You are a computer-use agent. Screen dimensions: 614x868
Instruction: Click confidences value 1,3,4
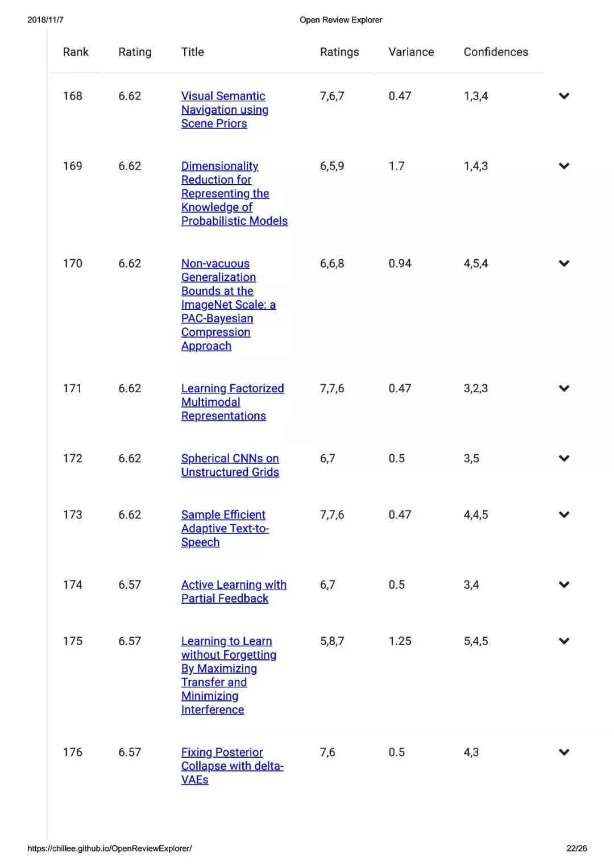click(x=476, y=96)
